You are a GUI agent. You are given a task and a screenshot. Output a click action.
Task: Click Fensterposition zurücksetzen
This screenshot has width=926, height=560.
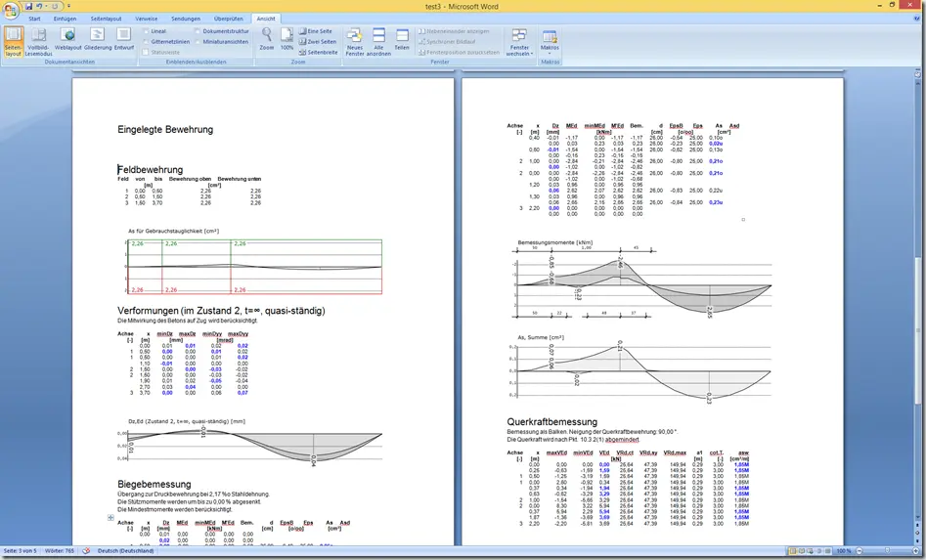pyautogui.click(x=459, y=52)
